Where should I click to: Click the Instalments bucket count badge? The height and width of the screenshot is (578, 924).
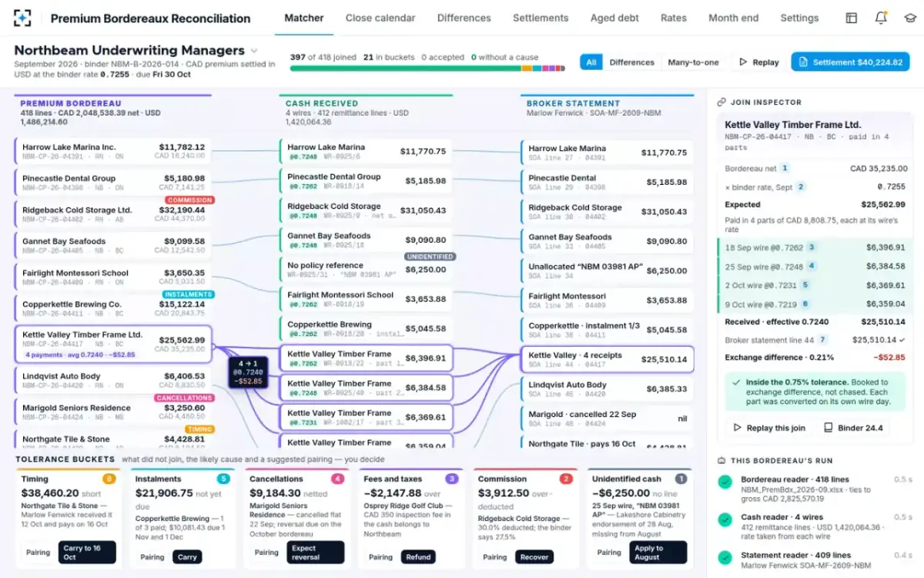223,479
